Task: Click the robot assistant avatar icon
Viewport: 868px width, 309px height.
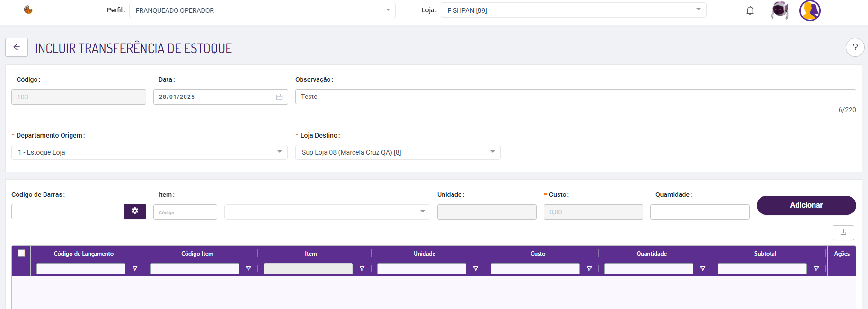Action: click(780, 10)
